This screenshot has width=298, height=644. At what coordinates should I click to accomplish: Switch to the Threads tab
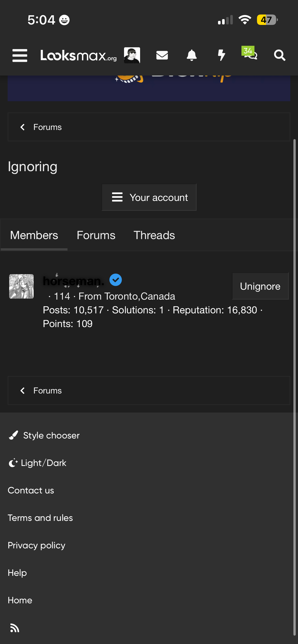click(x=154, y=235)
